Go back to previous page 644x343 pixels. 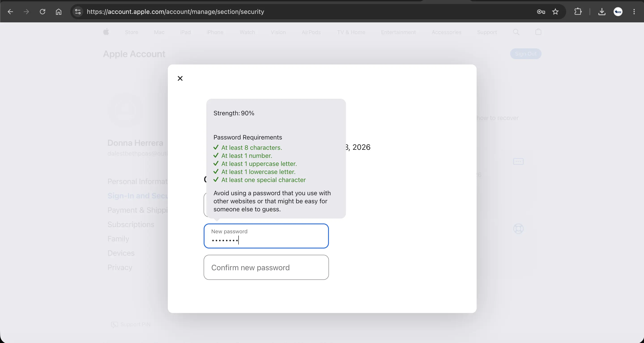10,11
